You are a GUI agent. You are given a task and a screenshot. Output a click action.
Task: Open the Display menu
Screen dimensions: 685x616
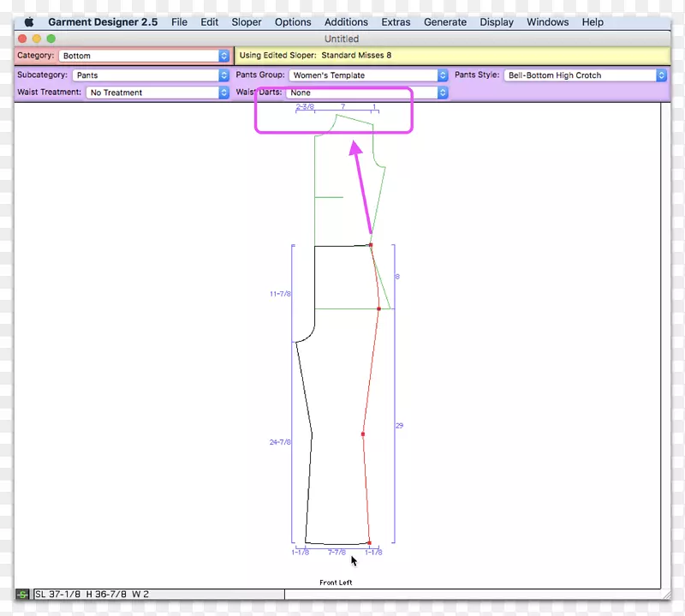497,22
